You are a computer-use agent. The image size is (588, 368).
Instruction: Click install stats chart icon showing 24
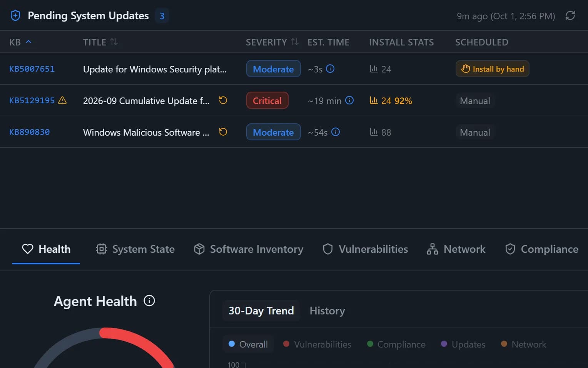click(x=374, y=69)
